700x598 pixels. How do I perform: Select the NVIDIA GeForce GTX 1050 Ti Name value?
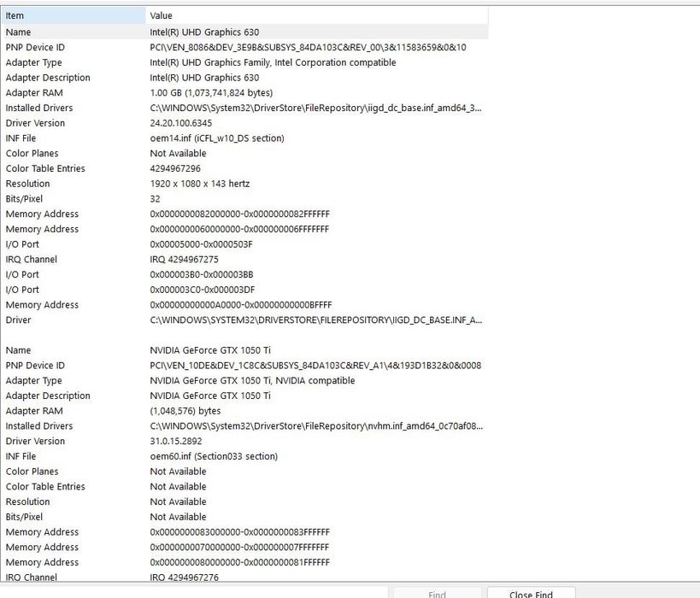[210, 350]
